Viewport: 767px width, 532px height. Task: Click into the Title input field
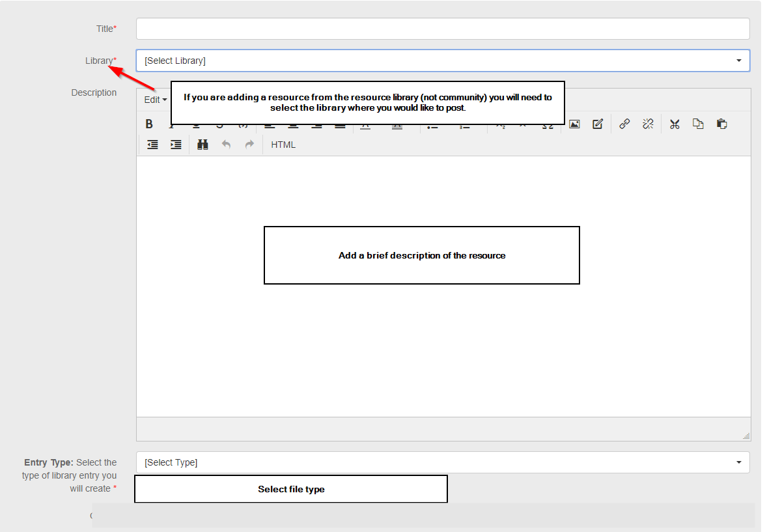443,29
